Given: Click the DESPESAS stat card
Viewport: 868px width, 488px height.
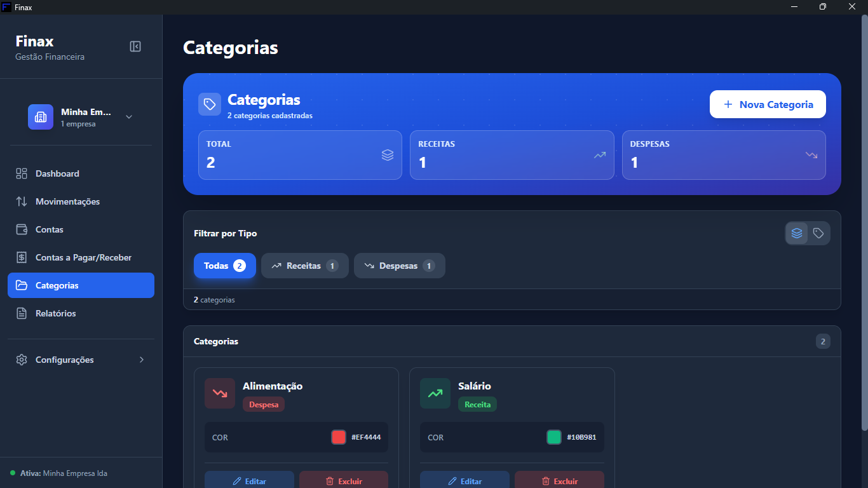Looking at the screenshot, I should pyautogui.click(x=724, y=155).
